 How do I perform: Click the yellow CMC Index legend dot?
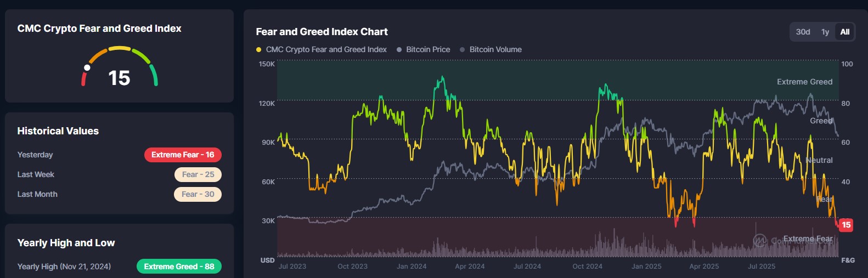pyautogui.click(x=258, y=50)
